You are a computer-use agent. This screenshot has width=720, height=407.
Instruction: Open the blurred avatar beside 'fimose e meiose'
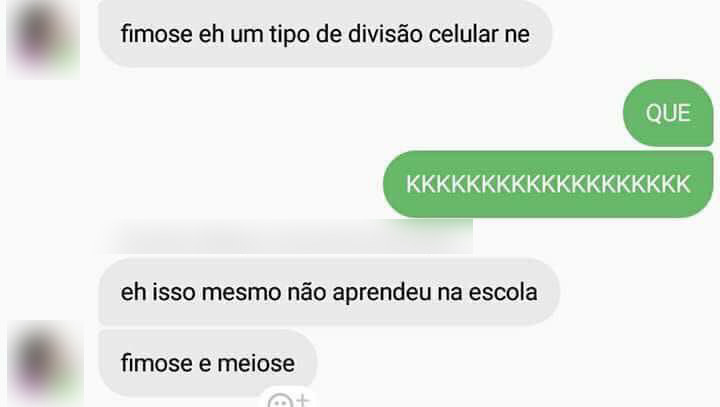tap(45, 363)
